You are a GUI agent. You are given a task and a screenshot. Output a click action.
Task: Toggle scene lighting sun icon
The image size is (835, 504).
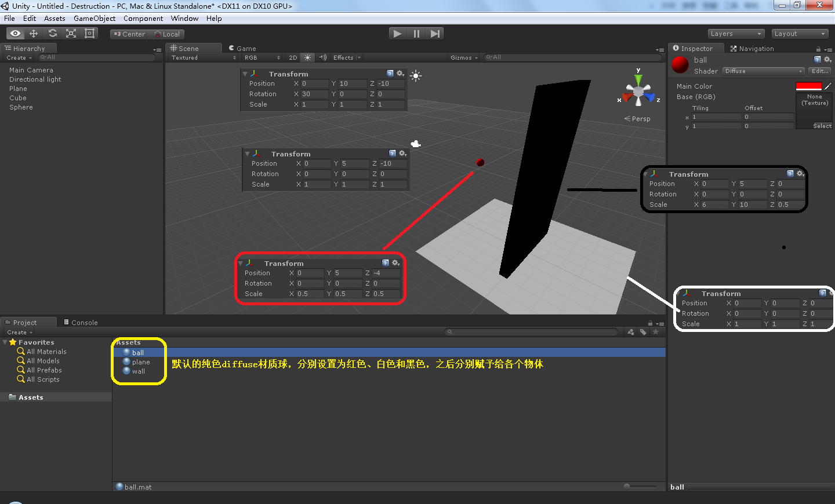[x=308, y=58]
